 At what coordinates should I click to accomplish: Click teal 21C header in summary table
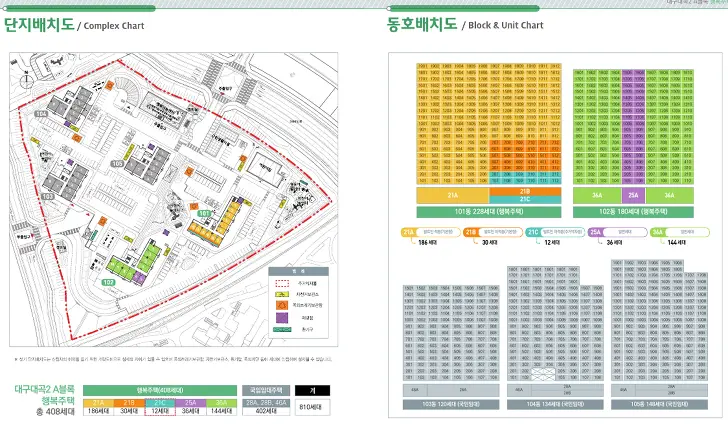coord(160,403)
